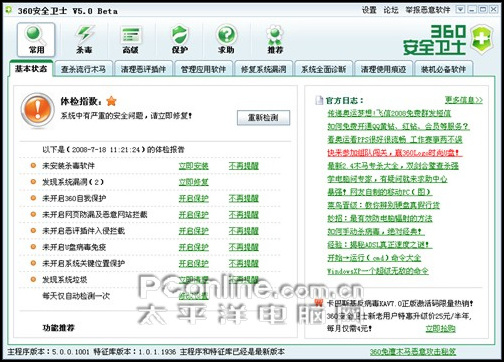This screenshot has height=362, width=504.
Task: Switch to 修复系统漏洞 tab
Action: click(x=263, y=69)
